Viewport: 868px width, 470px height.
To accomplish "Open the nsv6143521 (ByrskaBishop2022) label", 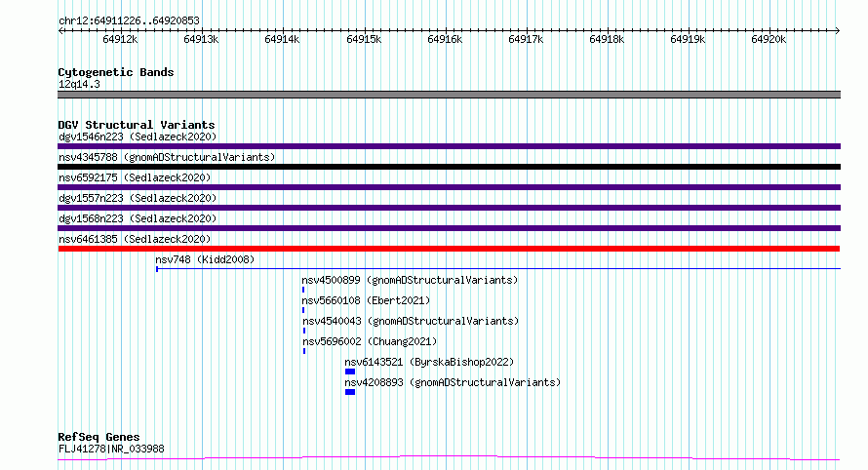I will (429, 362).
